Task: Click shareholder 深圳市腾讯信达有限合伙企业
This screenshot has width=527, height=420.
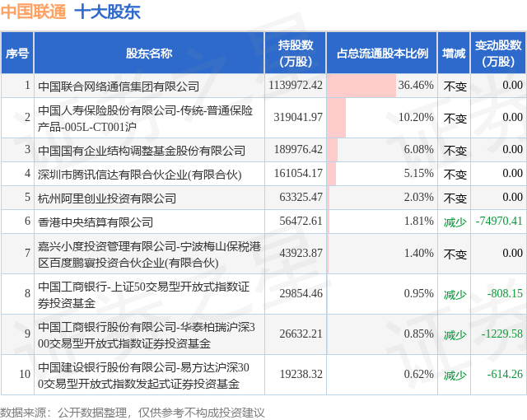Action: click(x=139, y=175)
